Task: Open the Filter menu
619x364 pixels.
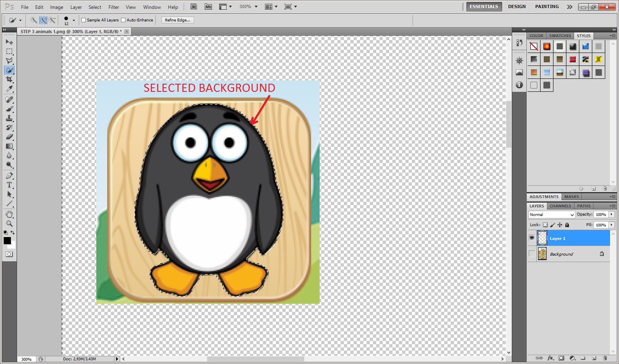Action: click(x=114, y=7)
